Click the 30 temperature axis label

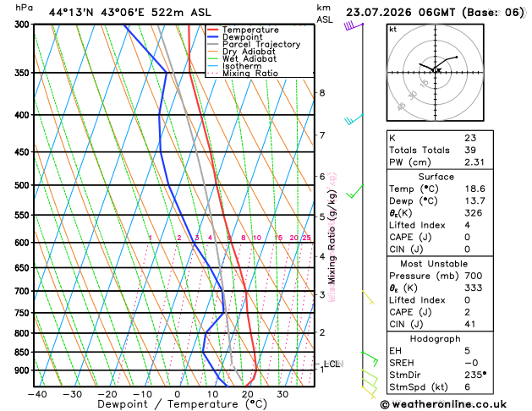pos(282,394)
